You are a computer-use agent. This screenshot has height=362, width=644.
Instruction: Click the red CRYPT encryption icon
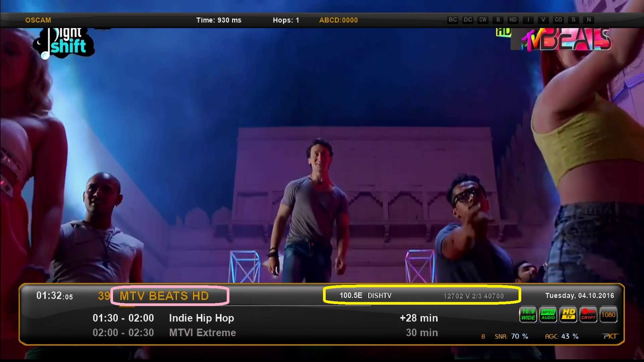pos(588,314)
